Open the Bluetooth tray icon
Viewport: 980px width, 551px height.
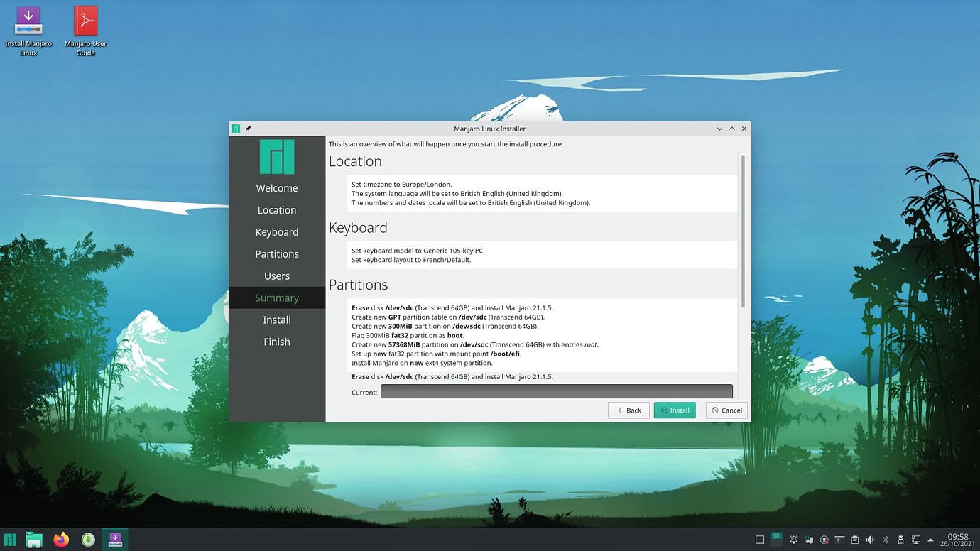point(883,540)
